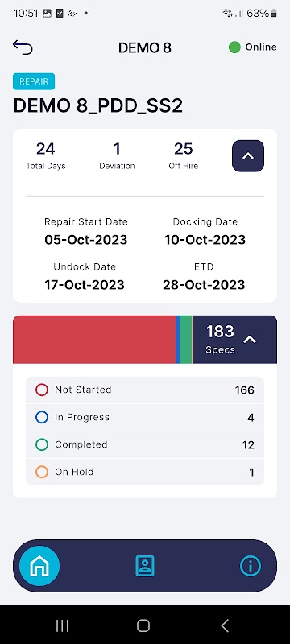Screen dimensions: 290x644
Task: Select the On Hold orange circle
Action: 42,472
